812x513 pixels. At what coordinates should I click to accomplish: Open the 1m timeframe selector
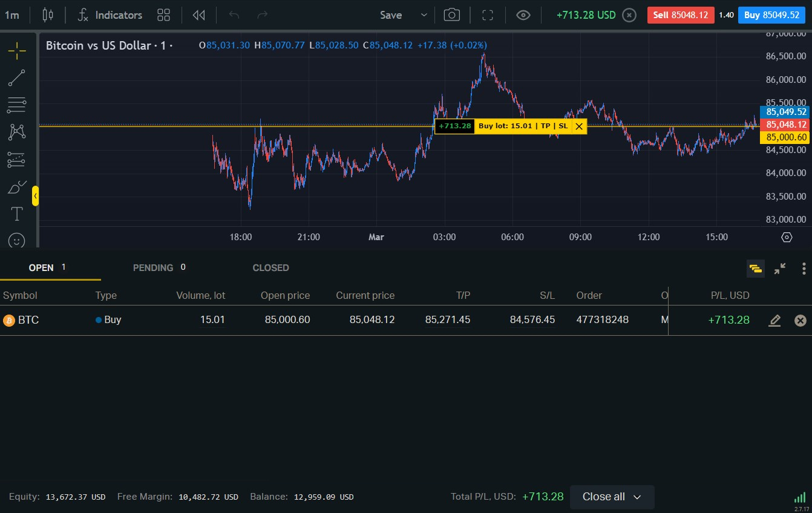coord(11,15)
